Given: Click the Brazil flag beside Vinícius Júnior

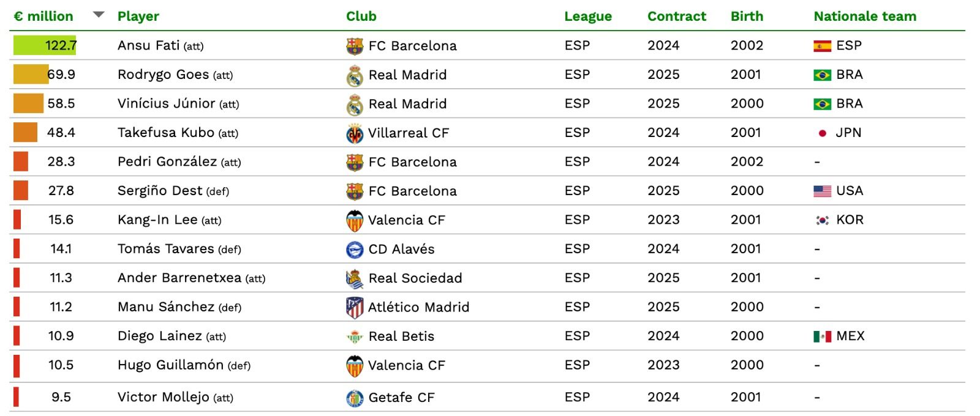Looking at the screenshot, I should (821, 103).
